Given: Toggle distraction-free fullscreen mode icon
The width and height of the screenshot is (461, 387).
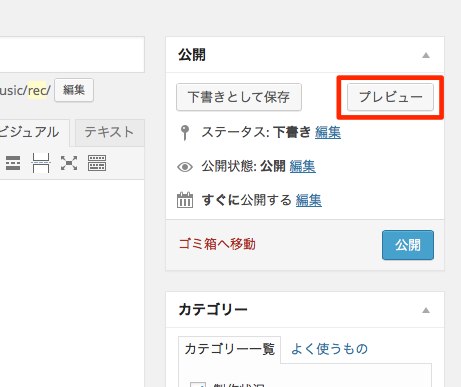Looking at the screenshot, I should coord(69,163).
